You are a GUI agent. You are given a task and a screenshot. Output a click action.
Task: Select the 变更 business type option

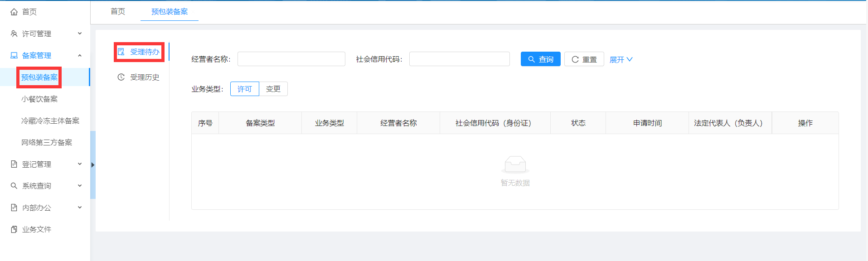273,89
